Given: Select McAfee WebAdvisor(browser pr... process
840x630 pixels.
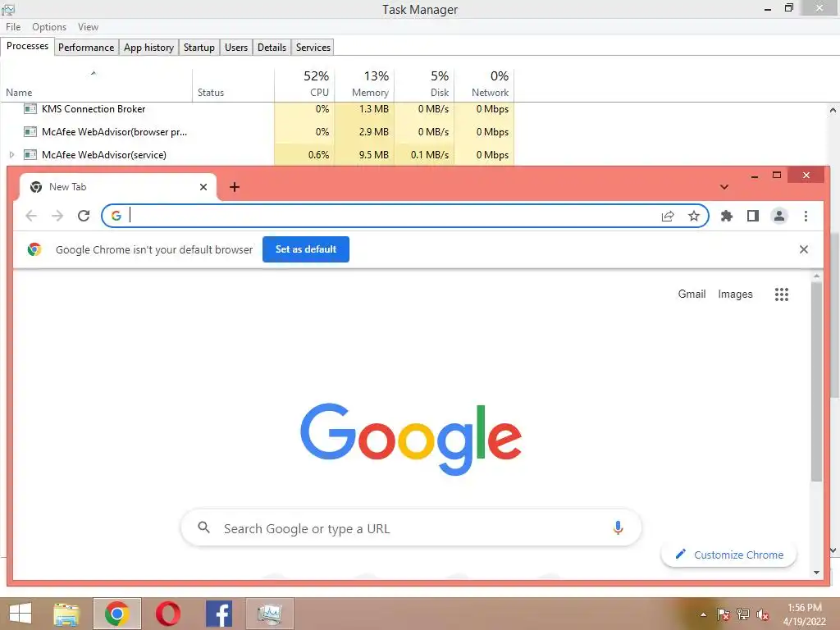Looking at the screenshot, I should [x=114, y=132].
